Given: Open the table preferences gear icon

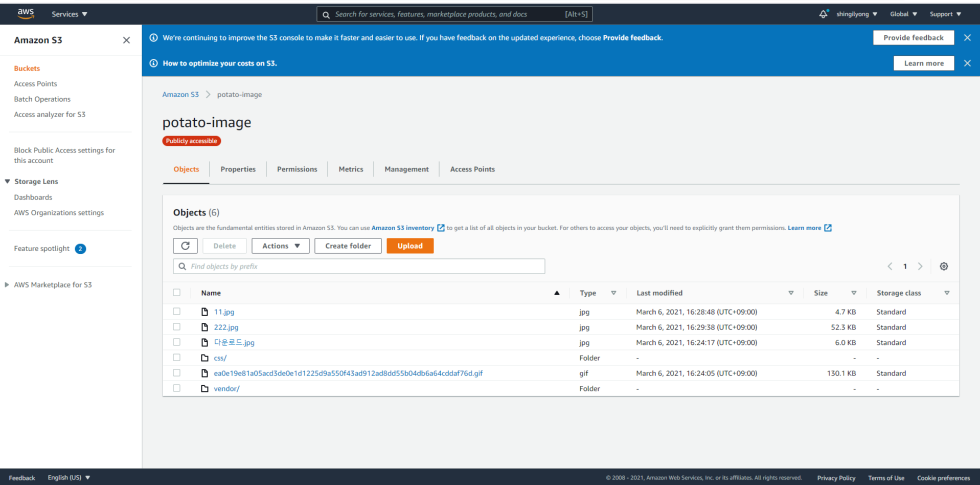Looking at the screenshot, I should (944, 266).
